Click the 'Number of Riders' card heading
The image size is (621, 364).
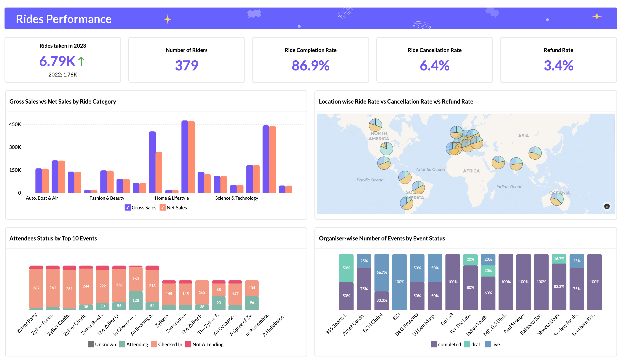pos(186,50)
